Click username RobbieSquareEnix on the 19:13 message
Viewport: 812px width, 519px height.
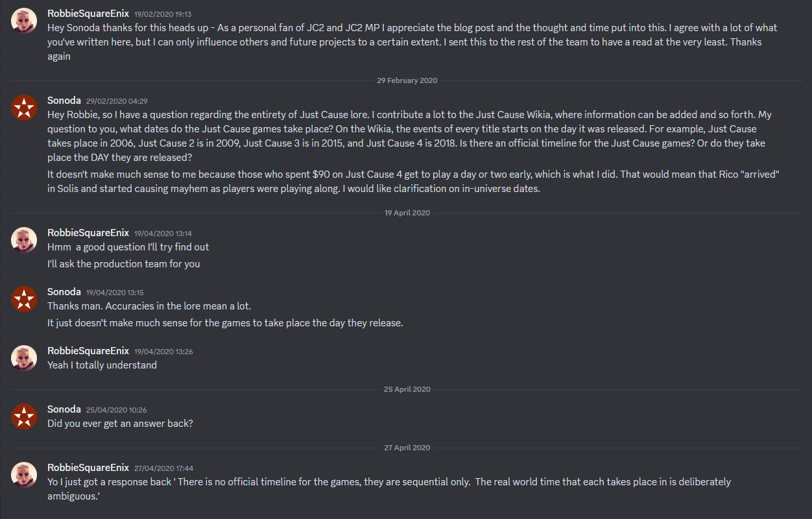88,13
